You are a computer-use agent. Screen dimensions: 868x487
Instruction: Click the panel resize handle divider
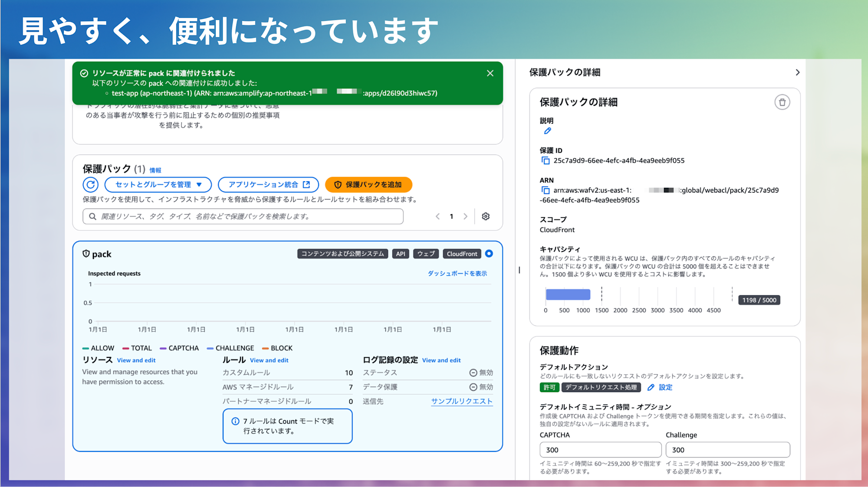(519, 270)
